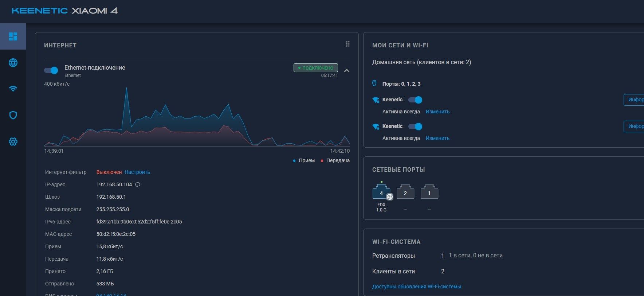
Task: Open the Wi-Fi section icon in sidebar
Action: [x=13, y=89]
